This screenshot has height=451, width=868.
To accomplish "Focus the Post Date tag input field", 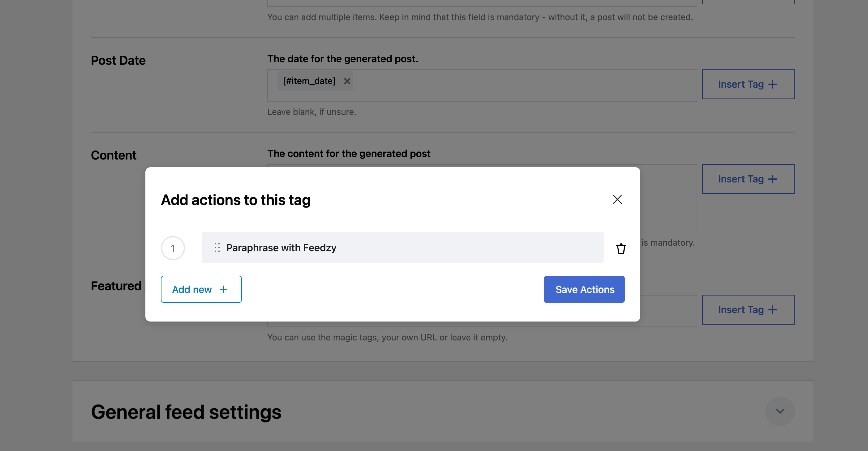I will tap(522, 85).
